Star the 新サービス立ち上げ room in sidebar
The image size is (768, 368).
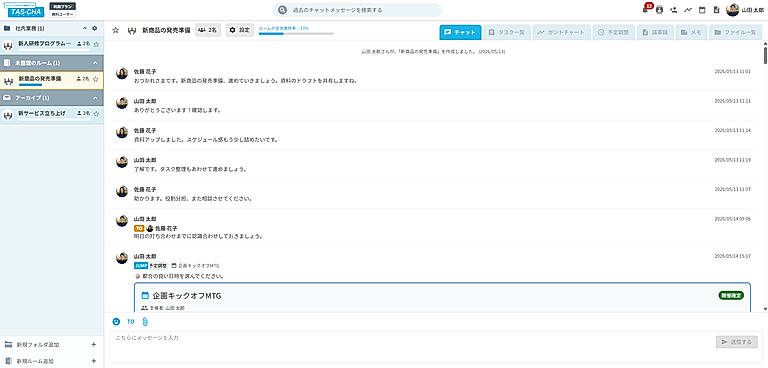tap(96, 113)
